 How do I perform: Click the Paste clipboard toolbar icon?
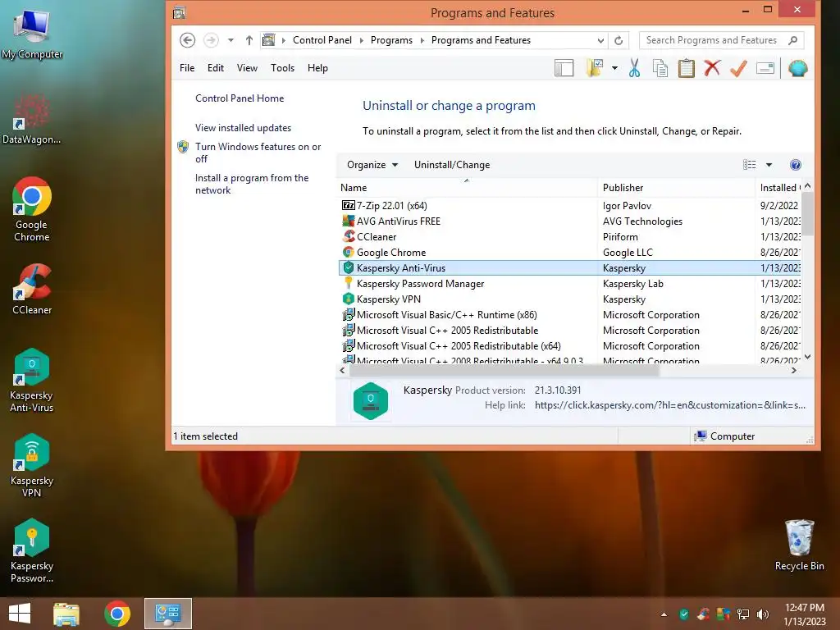pyautogui.click(x=687, y=68)
